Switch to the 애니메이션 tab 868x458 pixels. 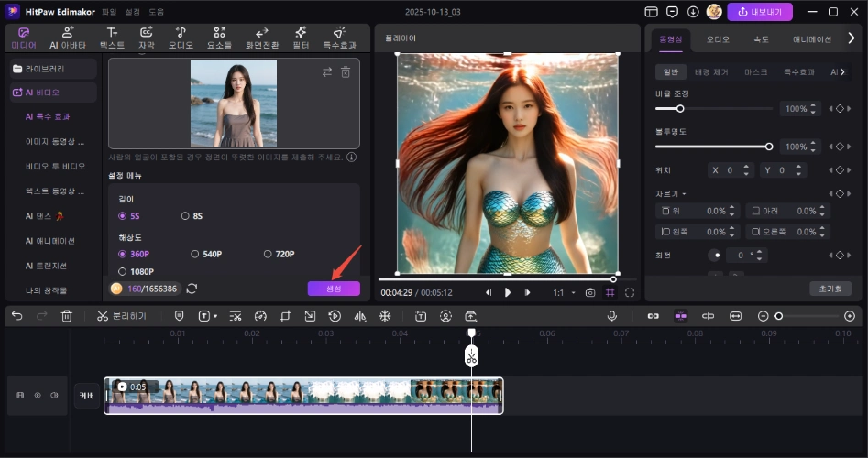point(812,39)
